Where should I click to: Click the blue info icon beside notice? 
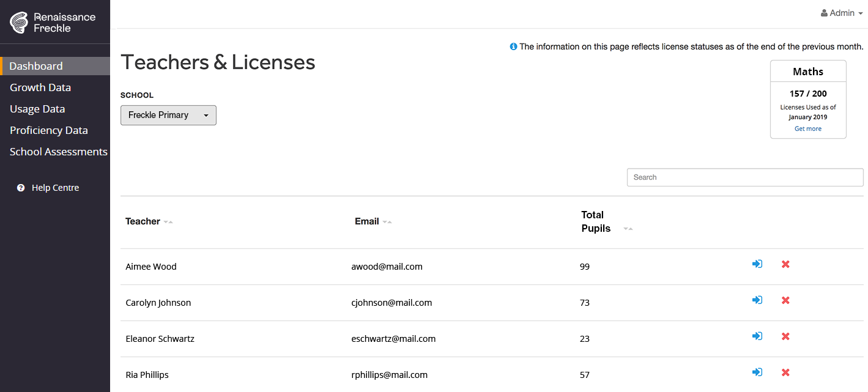pos(514,46)
